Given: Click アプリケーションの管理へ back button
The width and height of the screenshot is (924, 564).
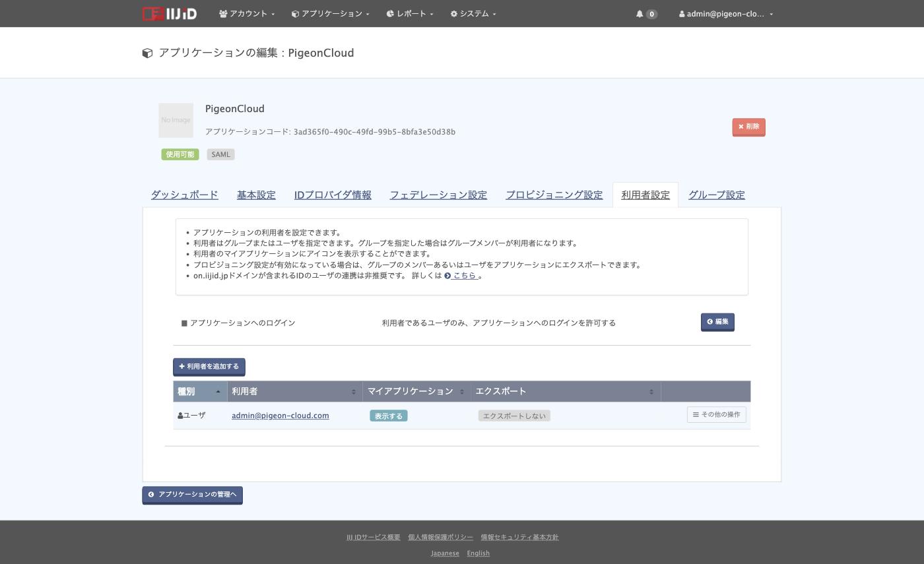Looking at the screenshot, I should click(x=192, y=495).
